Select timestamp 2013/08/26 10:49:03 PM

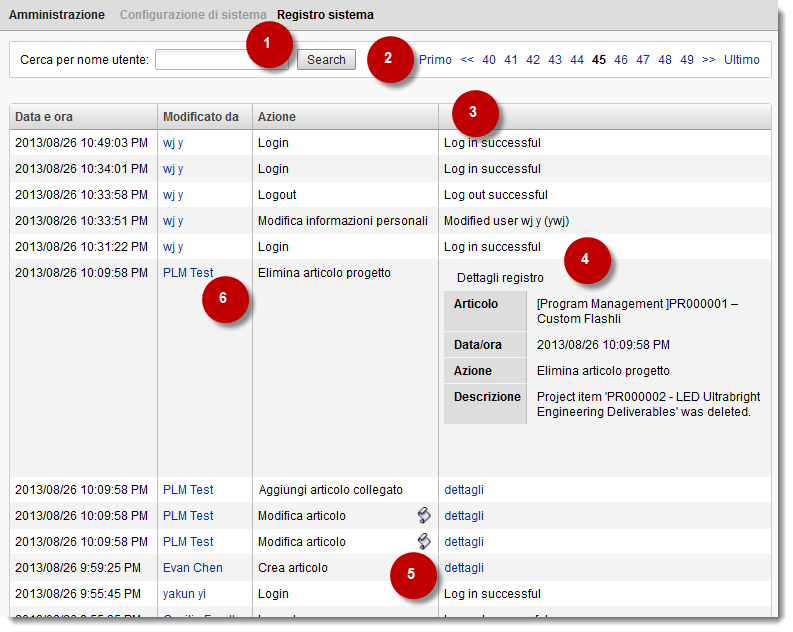coord(81,143)
